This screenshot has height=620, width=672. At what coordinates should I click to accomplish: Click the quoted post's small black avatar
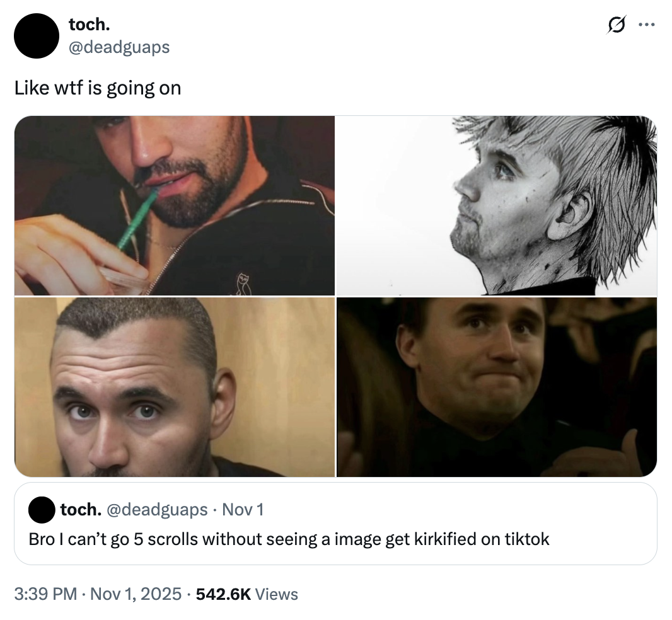pyautogui.click(x=42, y=510)
